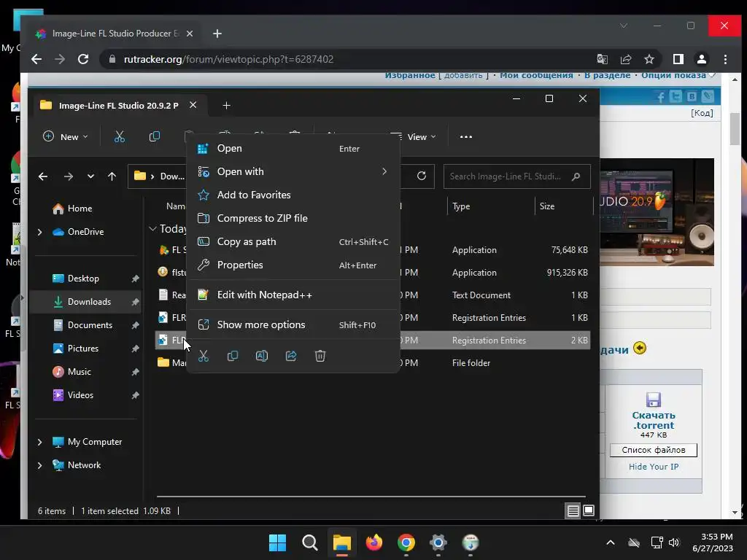Go up one folder level in Explorer
747x560 pixels.
coord(112,176)
